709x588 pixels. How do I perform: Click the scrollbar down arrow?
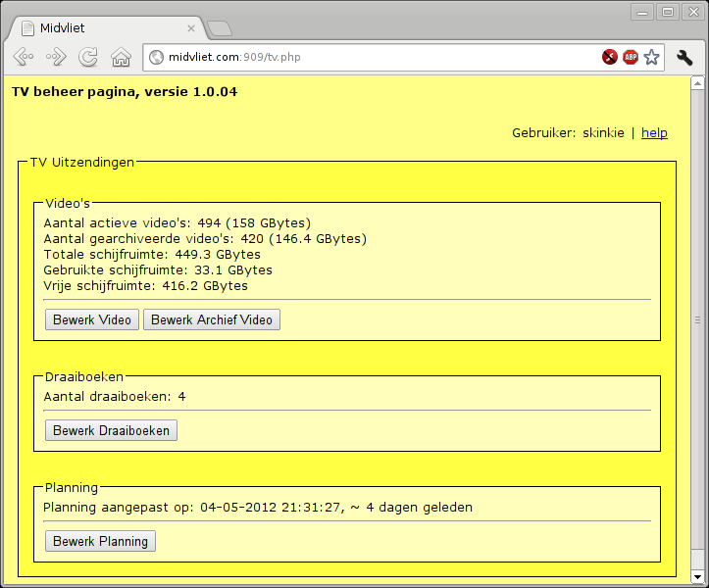coord(698,575)
